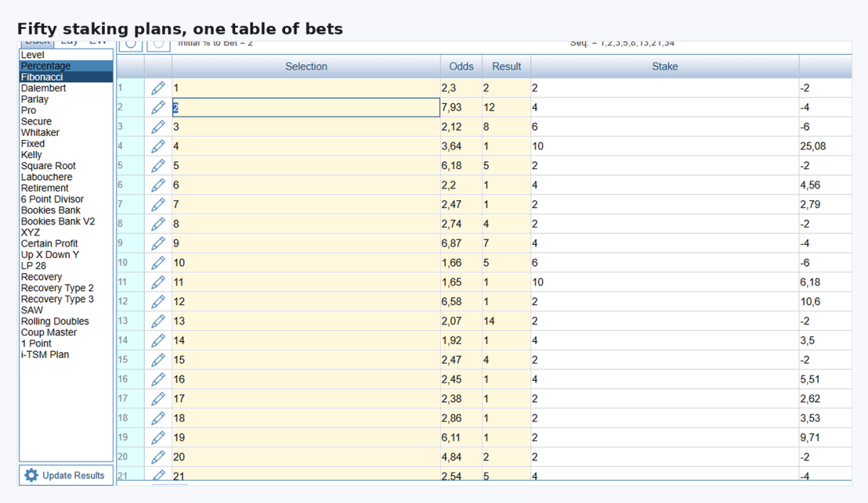Click the pencil edit icon for row 2

pos(158,108)
